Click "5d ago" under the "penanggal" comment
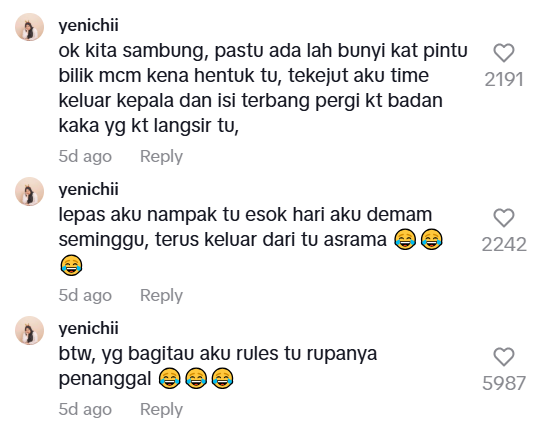 (85, 409)
